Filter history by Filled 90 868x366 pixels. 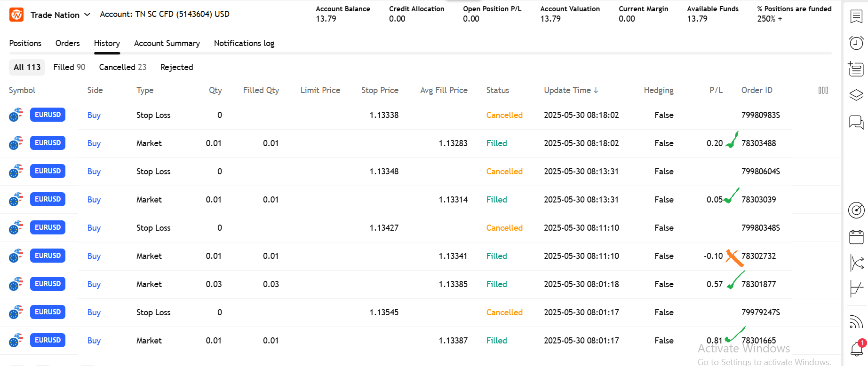click(69, 67)
